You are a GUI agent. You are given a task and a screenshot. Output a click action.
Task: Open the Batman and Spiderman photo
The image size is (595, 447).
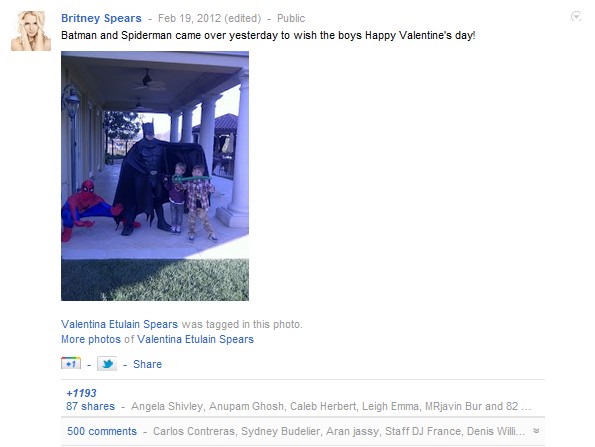(155, 176)
